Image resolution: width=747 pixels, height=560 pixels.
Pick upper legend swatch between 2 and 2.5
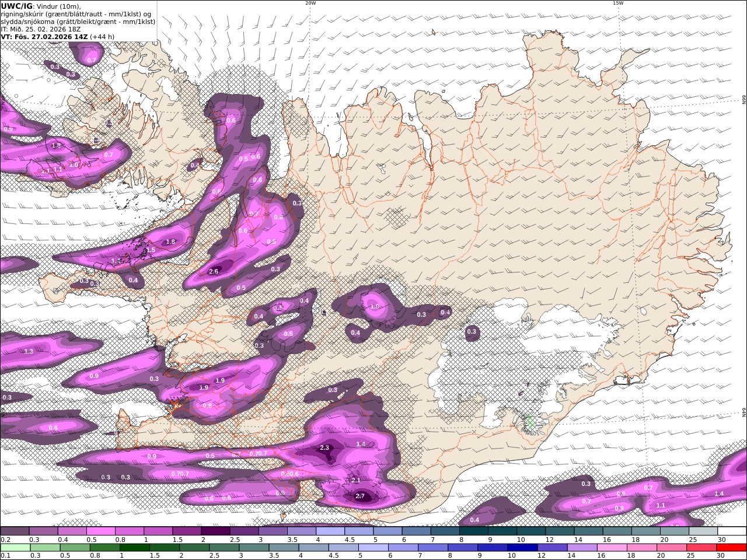[215, 531]
